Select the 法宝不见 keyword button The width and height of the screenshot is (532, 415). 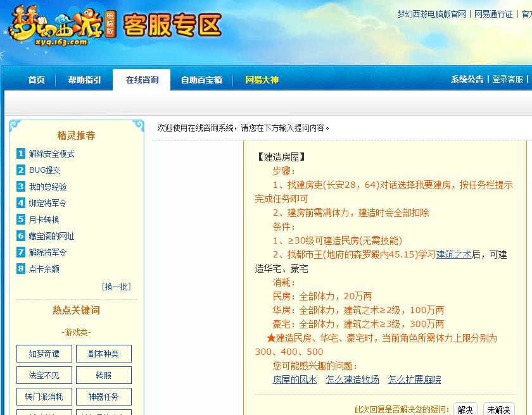[x=44, y=375]
